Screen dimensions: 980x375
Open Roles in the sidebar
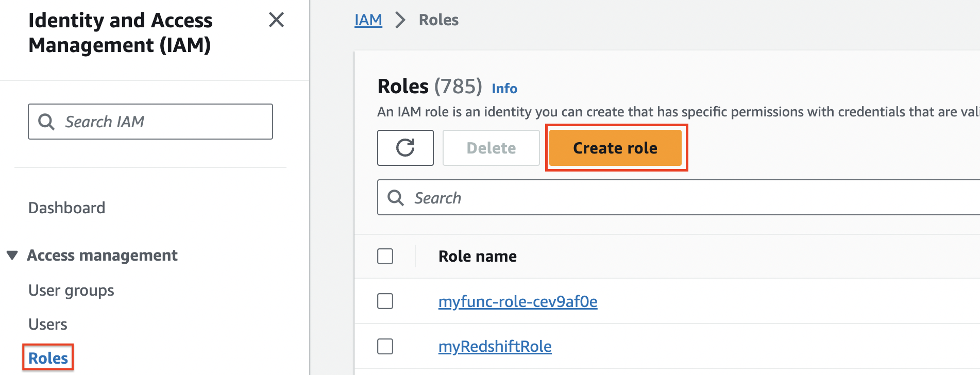[x=48, y=358]
